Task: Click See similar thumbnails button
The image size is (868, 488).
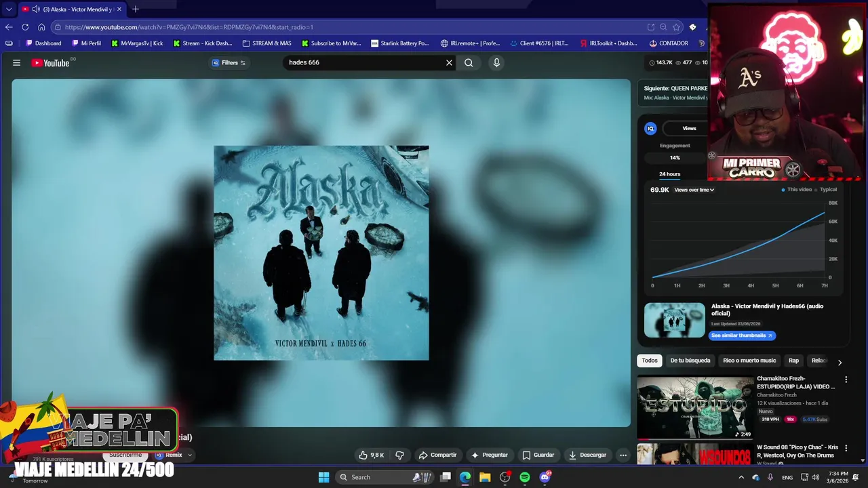Action: 742,335
